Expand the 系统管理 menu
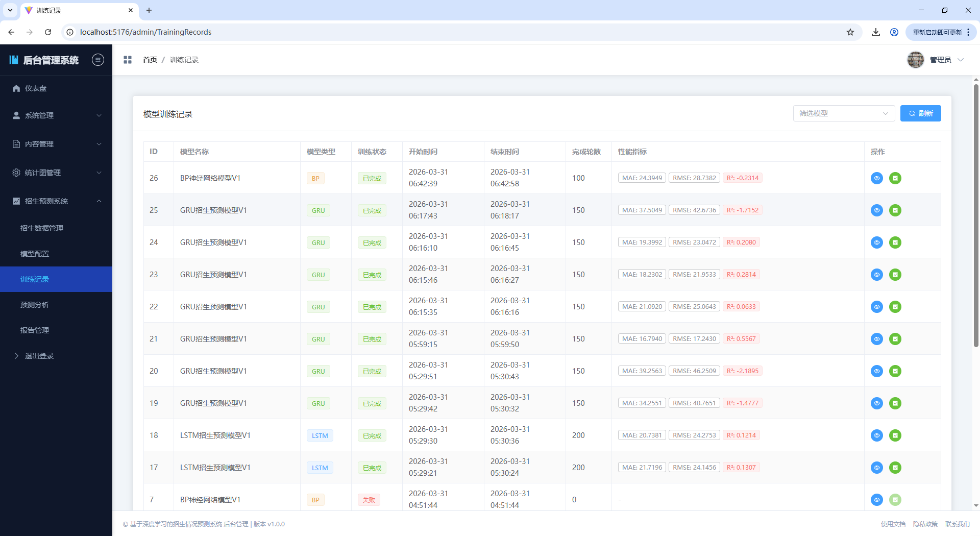The width and height of the screenshot is (980, 536). [56, 115]
